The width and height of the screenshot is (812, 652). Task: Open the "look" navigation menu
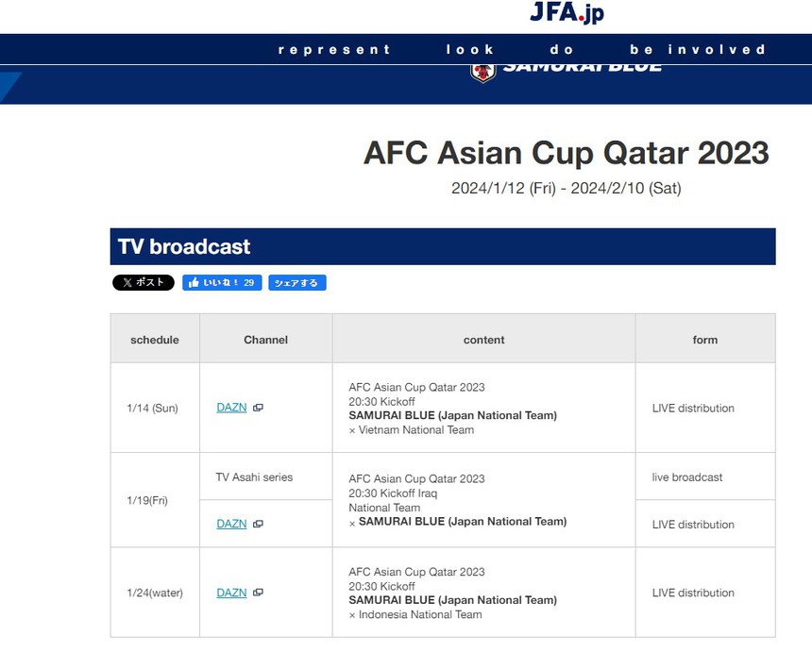[470, 50]
